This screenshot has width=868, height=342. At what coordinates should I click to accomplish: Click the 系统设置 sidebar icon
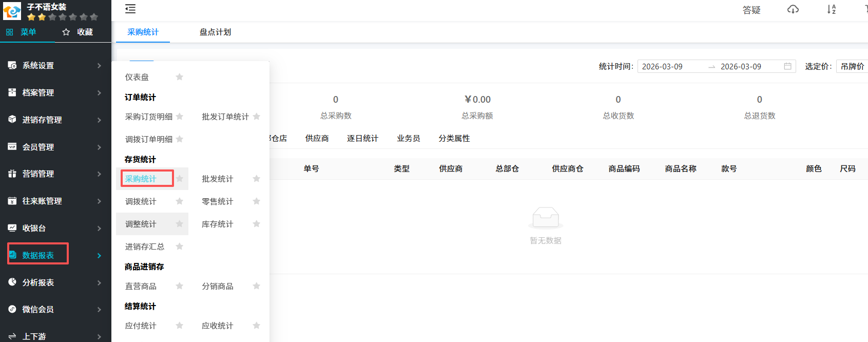point(12,65)
